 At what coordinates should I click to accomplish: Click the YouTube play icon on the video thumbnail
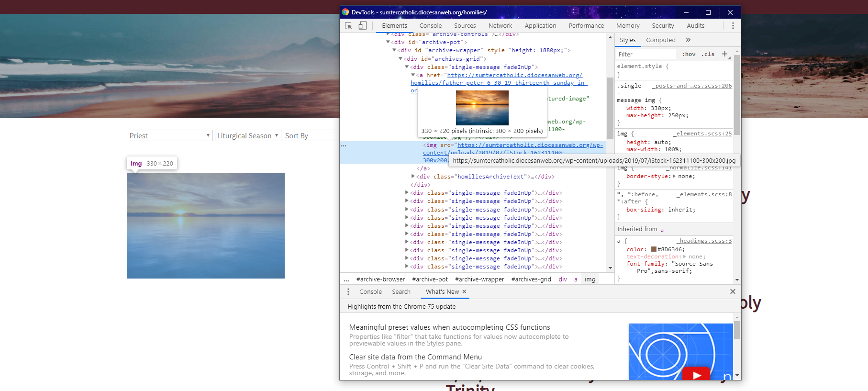pos(696,375)
